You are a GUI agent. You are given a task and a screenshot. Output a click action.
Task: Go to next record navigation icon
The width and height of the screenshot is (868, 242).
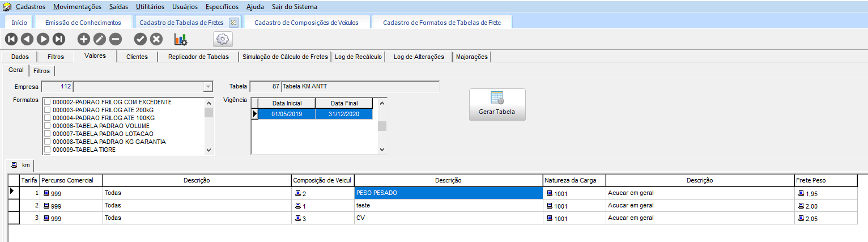[x=43, y=39]
